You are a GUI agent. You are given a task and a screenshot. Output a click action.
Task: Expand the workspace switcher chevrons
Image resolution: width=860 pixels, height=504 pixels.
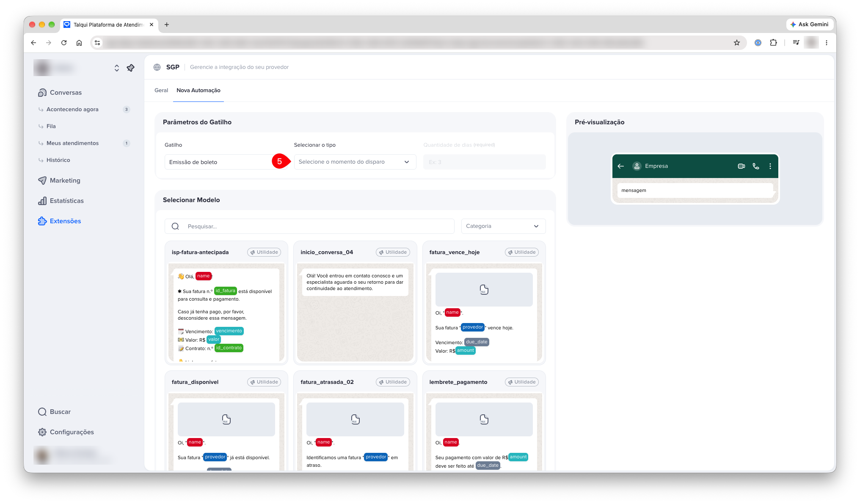[x=117, y=68]
